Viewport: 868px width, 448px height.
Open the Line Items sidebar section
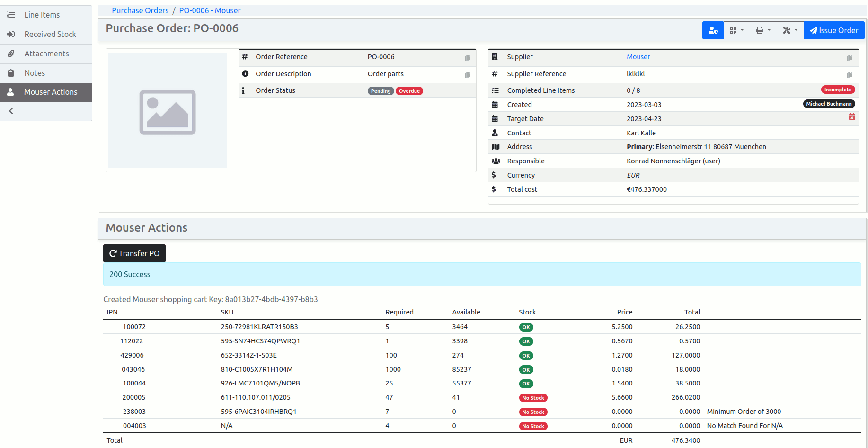click(x=46, y=15)
